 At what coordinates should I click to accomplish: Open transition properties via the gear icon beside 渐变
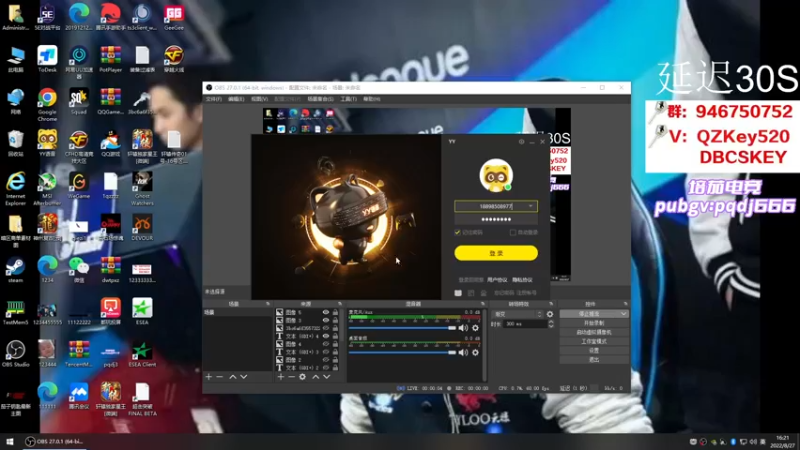[x=550, y=314]
